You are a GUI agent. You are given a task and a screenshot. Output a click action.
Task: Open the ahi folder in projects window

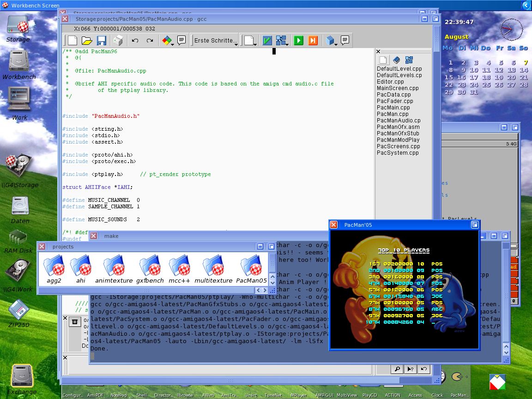81,269
